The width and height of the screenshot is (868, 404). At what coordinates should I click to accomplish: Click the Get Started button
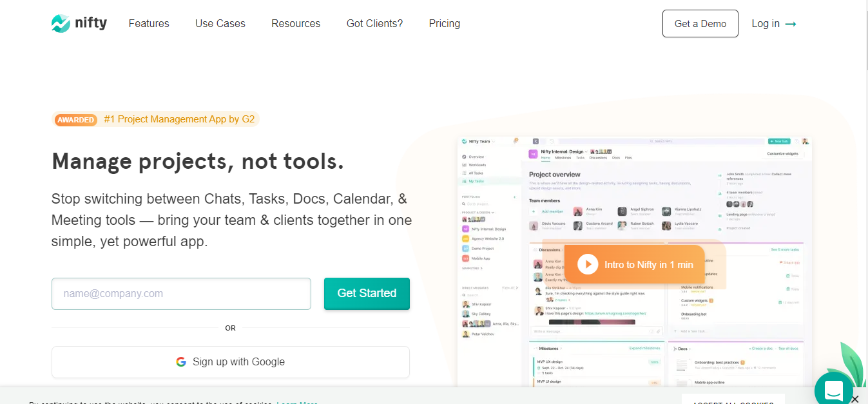[367, 294]
